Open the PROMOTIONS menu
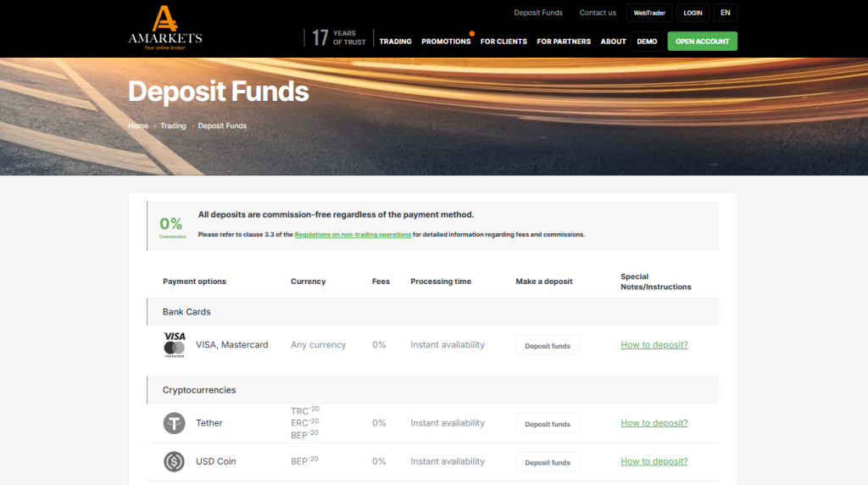This screenshot has width=868, height=485. pos(446,42)
